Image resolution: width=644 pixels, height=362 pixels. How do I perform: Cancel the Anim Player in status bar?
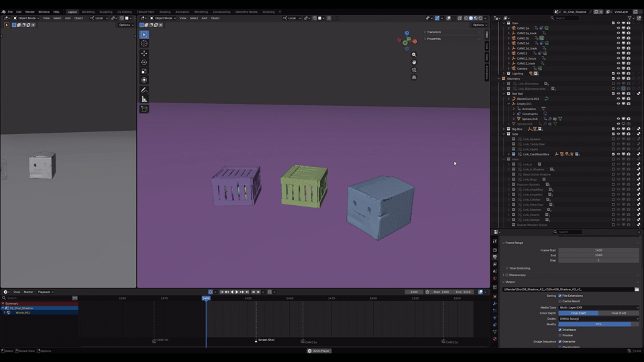(x=310, y=351)
